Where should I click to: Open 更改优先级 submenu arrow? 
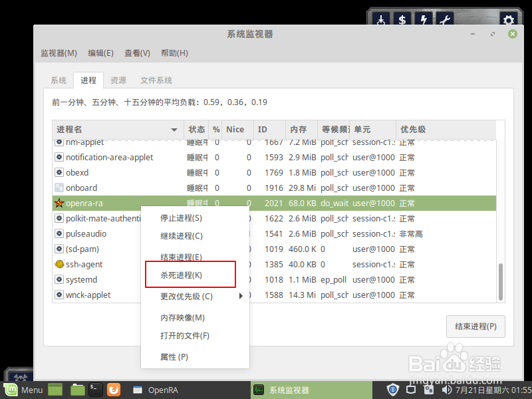241,296
